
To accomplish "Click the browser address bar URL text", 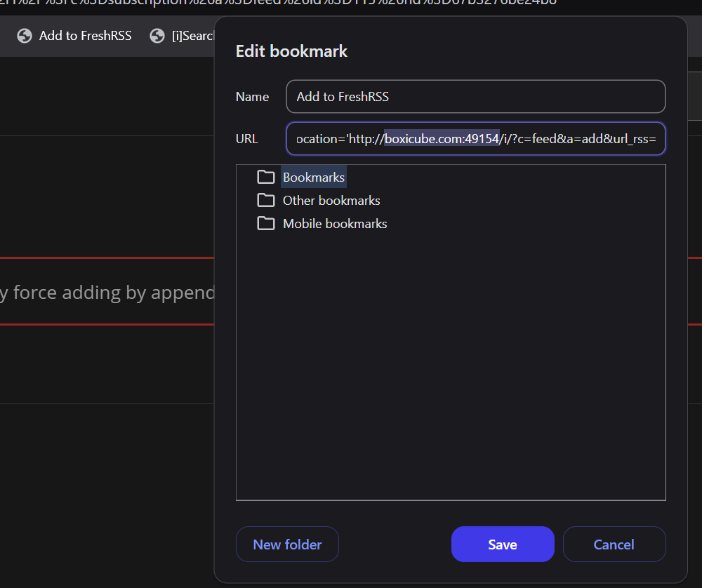I will (x=278, y=3).
